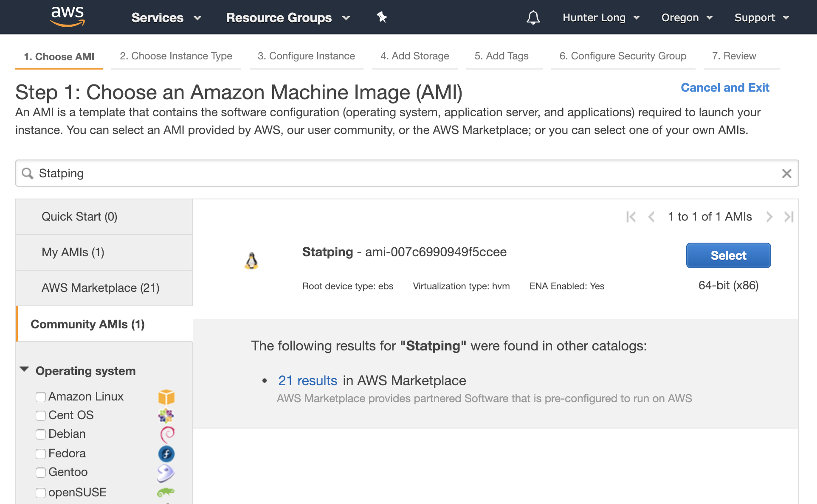This screenshot has width=817, height=504.
Task: Check the openSUSE filter
Action: 41,493
